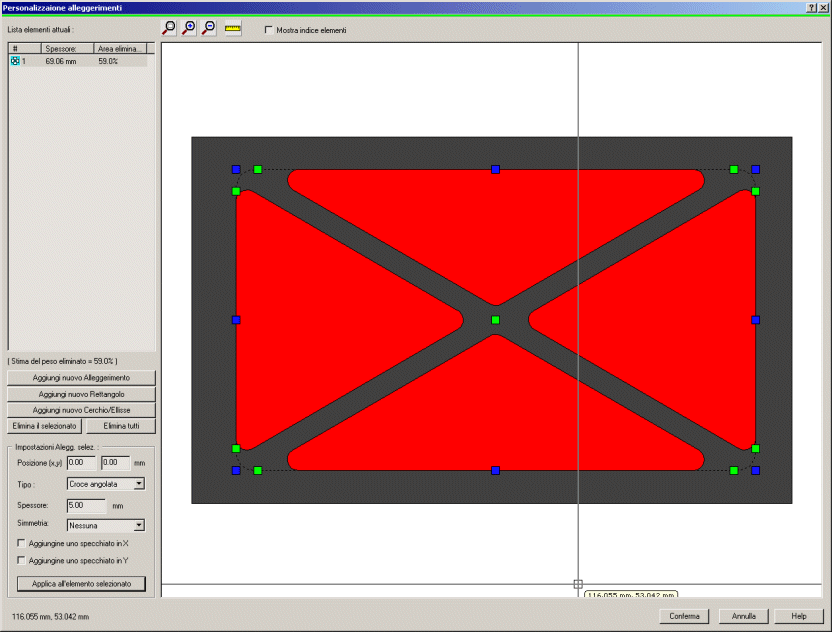Click the Stima del peso eliminato label
Screen dimensions: 832x632
(63, 361)
